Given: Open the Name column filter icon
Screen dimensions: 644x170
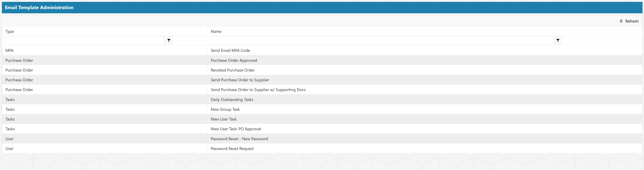Looking at the screenshot, I should coord(558,40).
